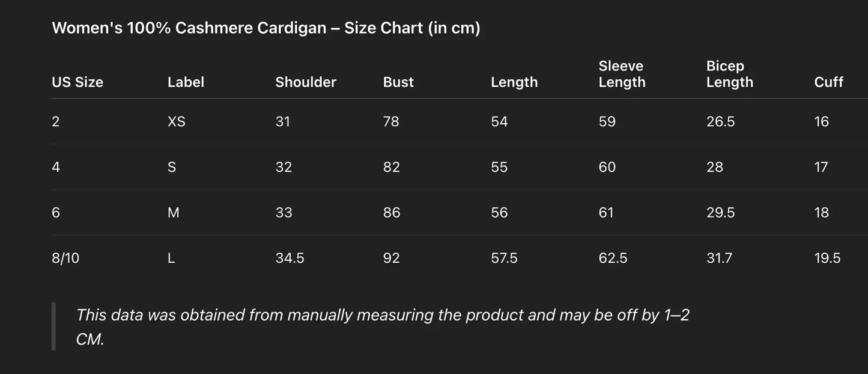The width and height of the screenshot is (868, 374).
Task: Click the bicep value 31.7
Action: [x=720, y=258]
